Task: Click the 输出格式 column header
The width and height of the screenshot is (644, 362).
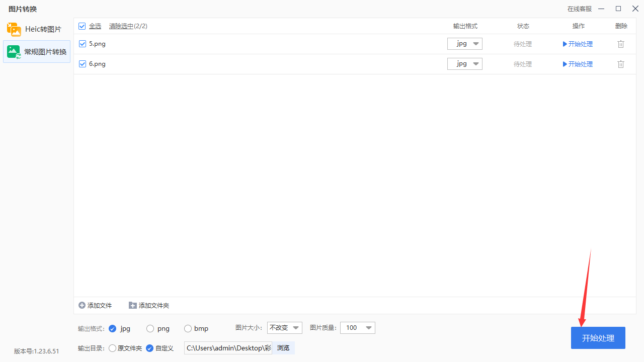Action: click(x=465, y=26)
